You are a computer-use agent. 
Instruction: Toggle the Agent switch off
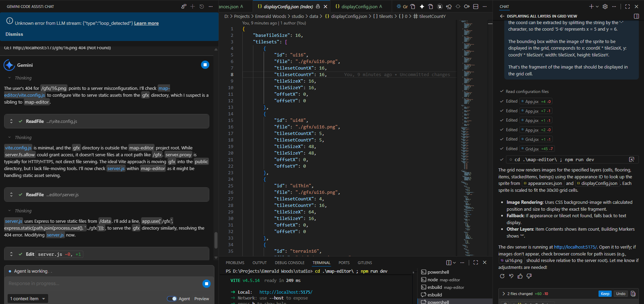pos(172,298)
